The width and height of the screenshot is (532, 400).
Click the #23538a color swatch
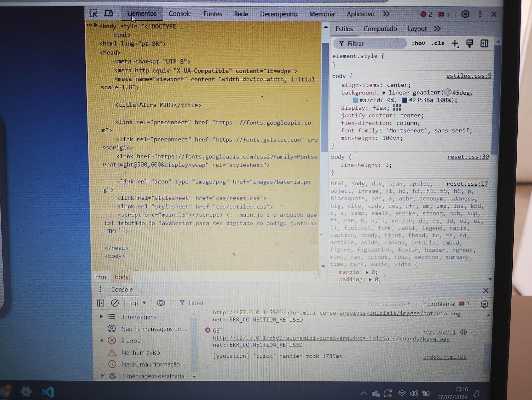tap(405, 100)
